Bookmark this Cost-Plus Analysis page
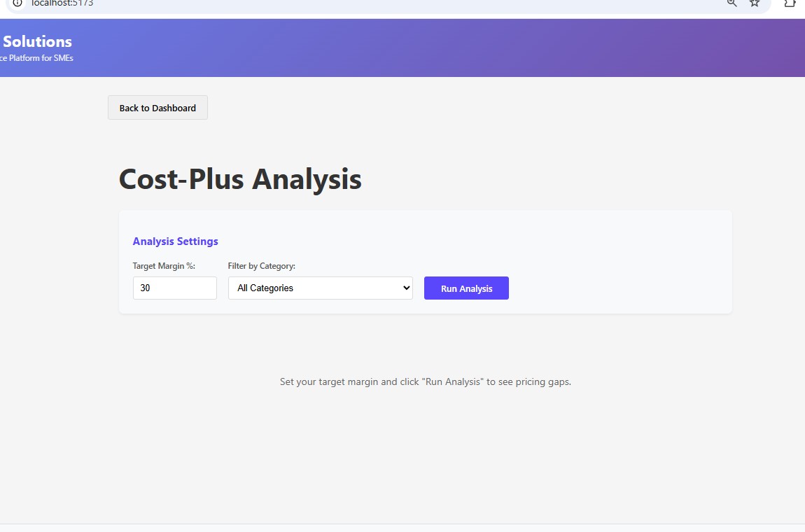The height and width of the screenshot is (532, 805). click(x=755, y=3)
